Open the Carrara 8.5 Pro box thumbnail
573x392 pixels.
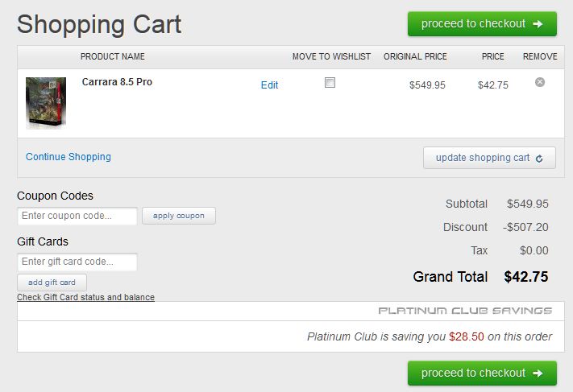coord(46,103)
